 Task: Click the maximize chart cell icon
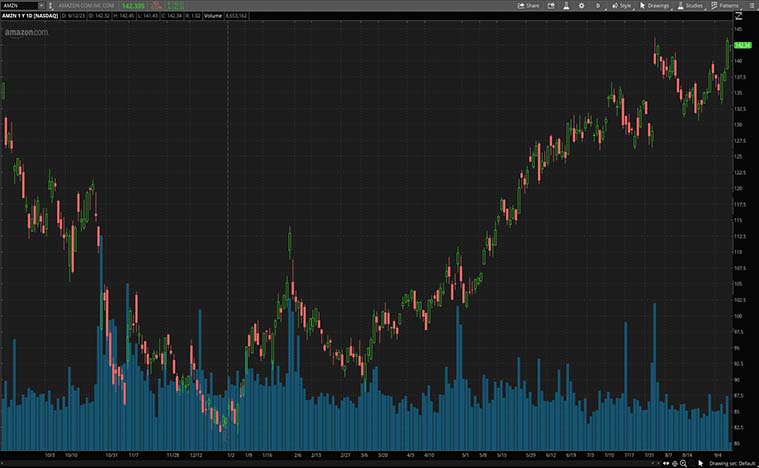click(739, 16)
